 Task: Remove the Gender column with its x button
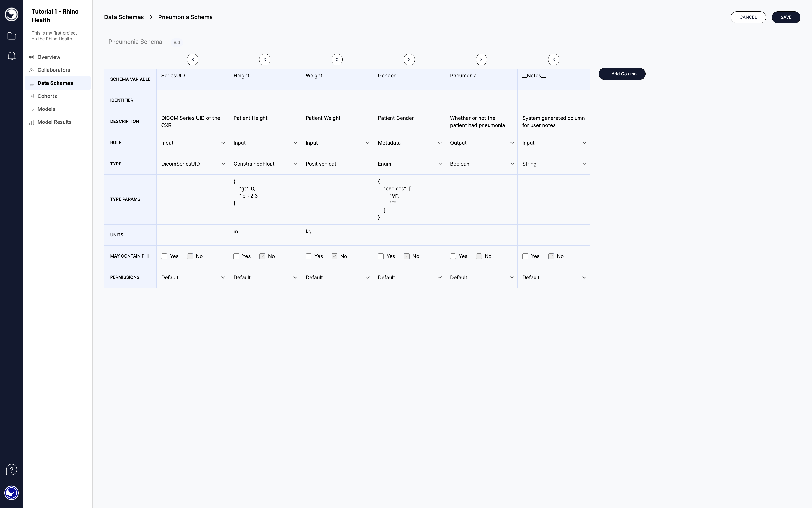tap(409, 60)
